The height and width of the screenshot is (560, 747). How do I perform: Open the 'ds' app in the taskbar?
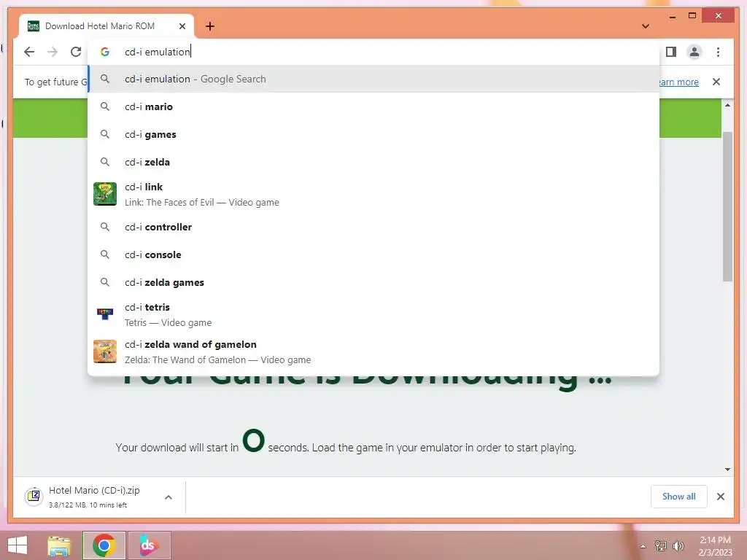pos(149,545)
